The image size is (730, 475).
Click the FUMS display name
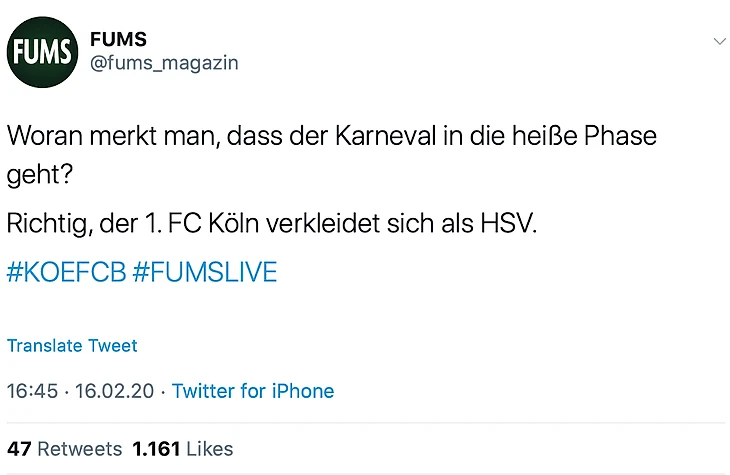point(119,39)
